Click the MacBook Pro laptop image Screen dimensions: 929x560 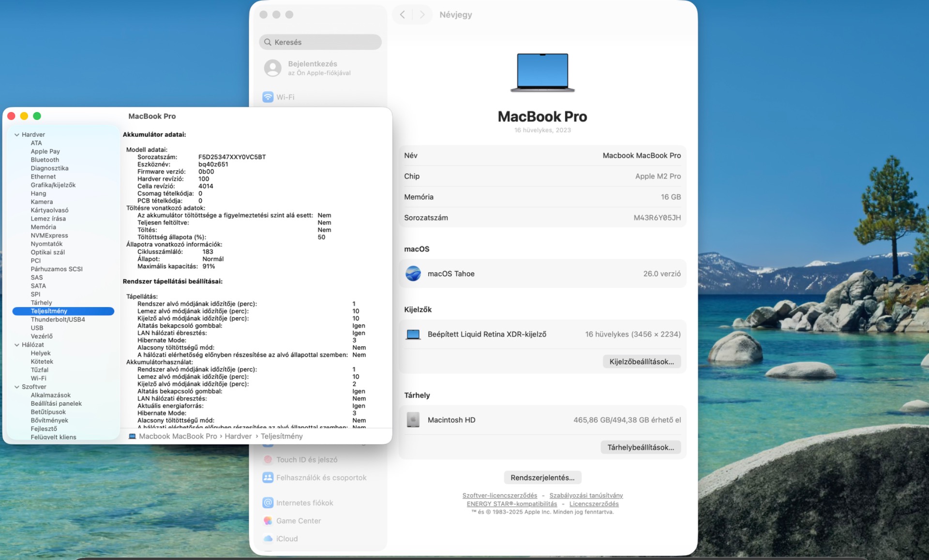click(x=542, y=73)
